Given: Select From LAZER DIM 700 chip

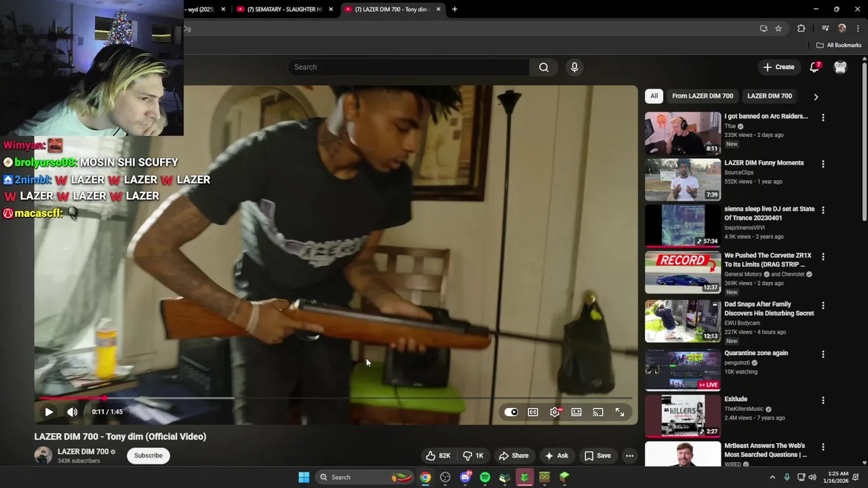Looking at the screenshot, I should click(x=703, y=96).
